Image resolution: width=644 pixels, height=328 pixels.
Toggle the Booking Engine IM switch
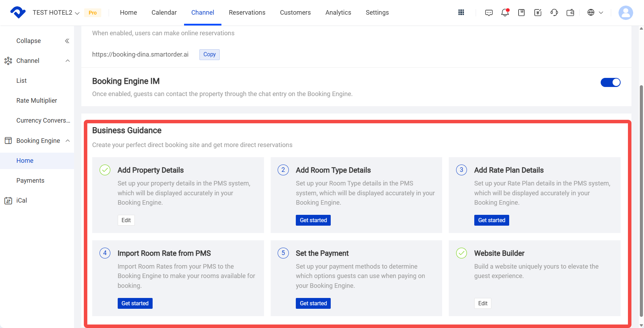(610, 82)
